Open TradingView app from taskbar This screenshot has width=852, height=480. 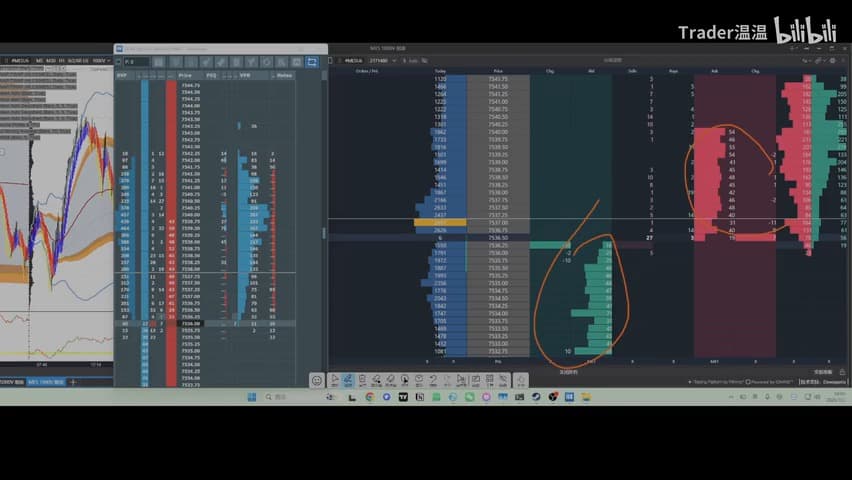pyautogui.click(x=403, y=397)
